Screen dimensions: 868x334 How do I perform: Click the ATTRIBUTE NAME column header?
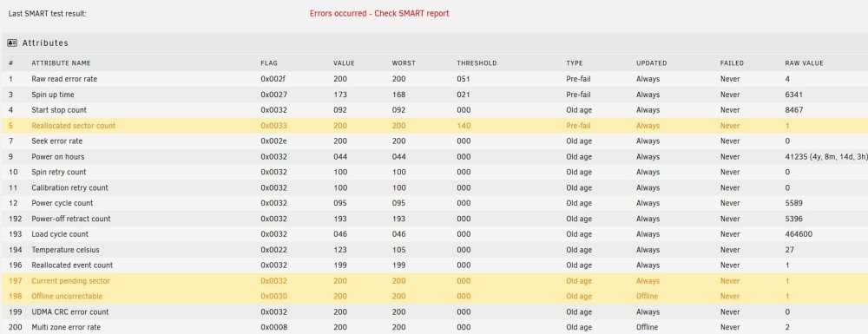(x=61, y=63)
